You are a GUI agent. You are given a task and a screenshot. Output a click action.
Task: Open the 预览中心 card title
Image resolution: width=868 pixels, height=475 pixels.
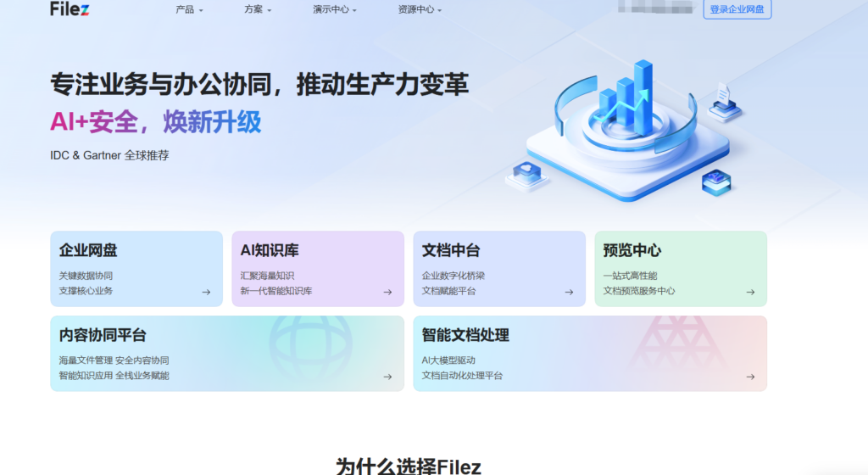coord(632,250)
